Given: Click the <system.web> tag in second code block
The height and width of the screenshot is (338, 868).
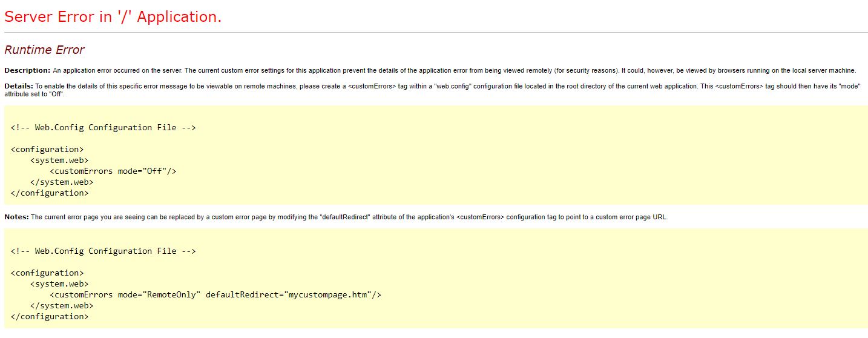Looking at the screenshot, I should tap(59, 283).
